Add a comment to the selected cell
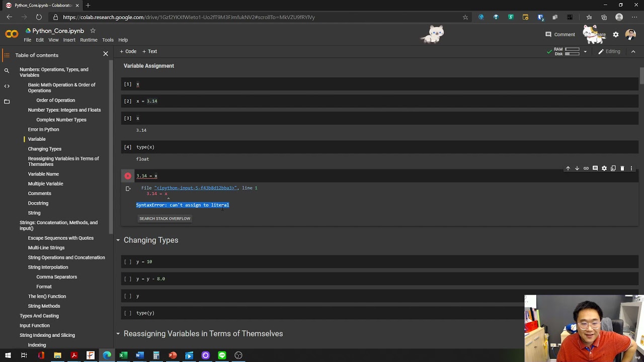The width and height of the screenshot is (644, 362). pos(595,168)
